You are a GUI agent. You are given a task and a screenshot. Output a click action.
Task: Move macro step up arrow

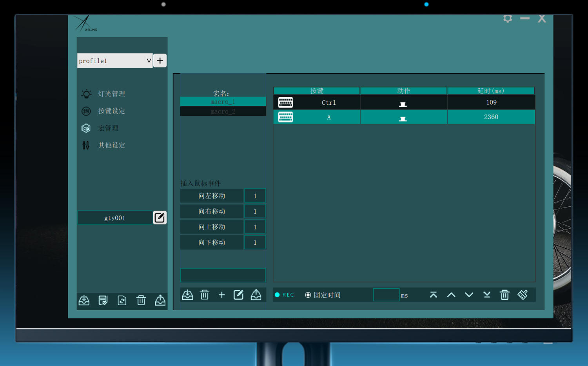[x=451, y=295]
